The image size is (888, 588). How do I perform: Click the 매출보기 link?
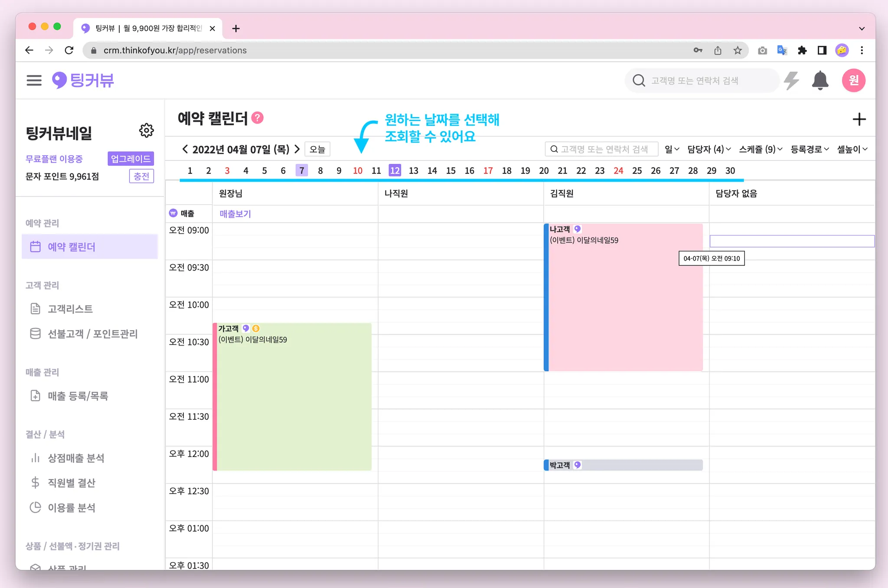[235, 214]
